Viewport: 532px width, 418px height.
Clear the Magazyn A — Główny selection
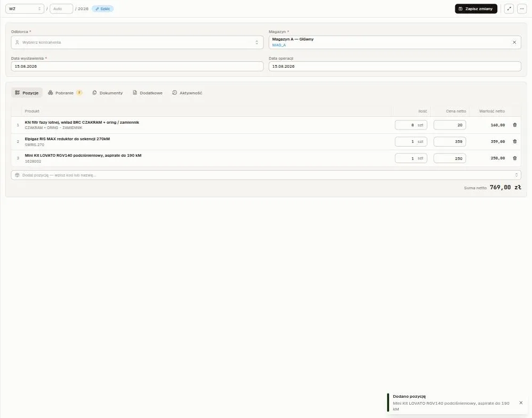(514, 43)
